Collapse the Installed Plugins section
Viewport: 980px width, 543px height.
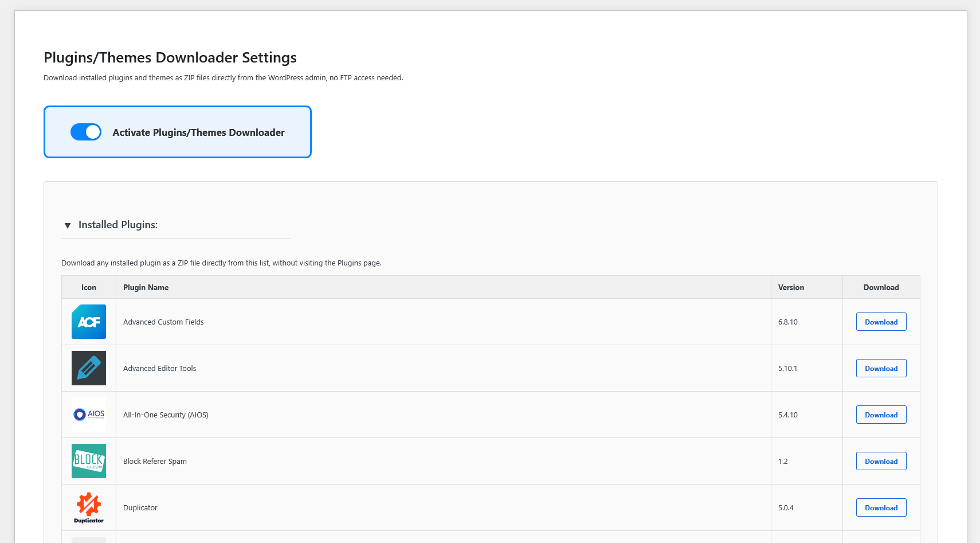(68, 225)
